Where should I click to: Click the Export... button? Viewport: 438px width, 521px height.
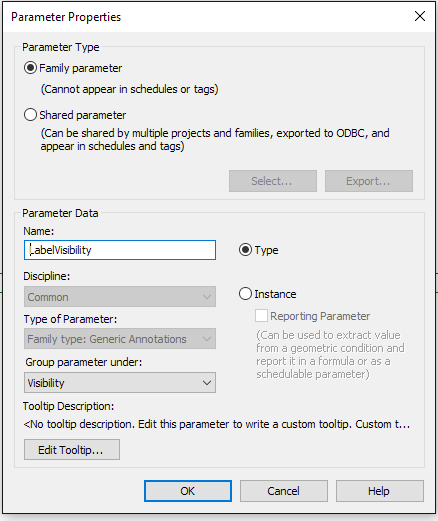369,181
